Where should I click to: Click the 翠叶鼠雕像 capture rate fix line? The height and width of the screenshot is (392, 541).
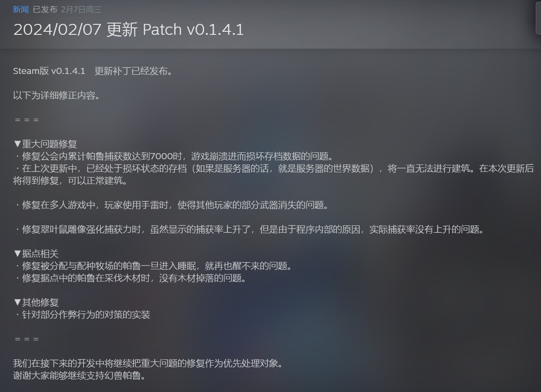click(x=249, y=229)
